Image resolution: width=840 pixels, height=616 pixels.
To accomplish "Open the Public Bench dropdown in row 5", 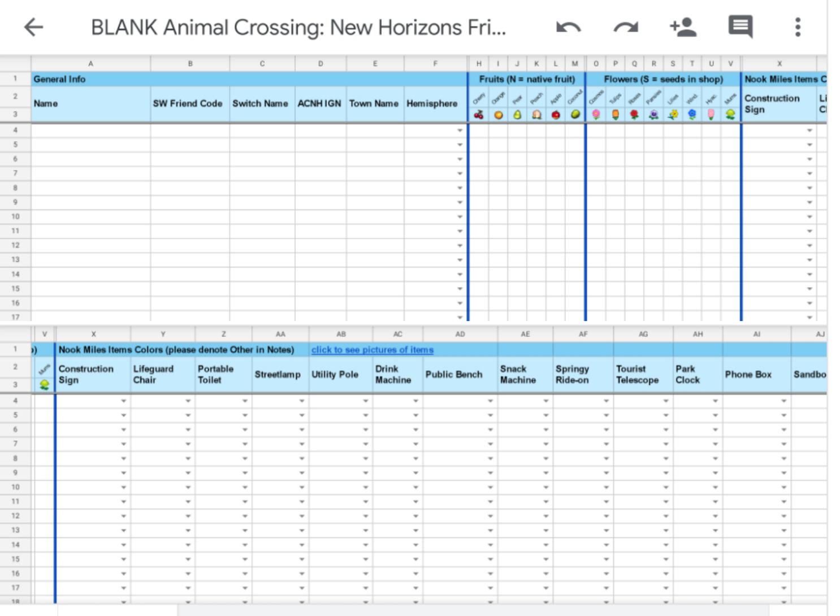I will click(490, 415).
